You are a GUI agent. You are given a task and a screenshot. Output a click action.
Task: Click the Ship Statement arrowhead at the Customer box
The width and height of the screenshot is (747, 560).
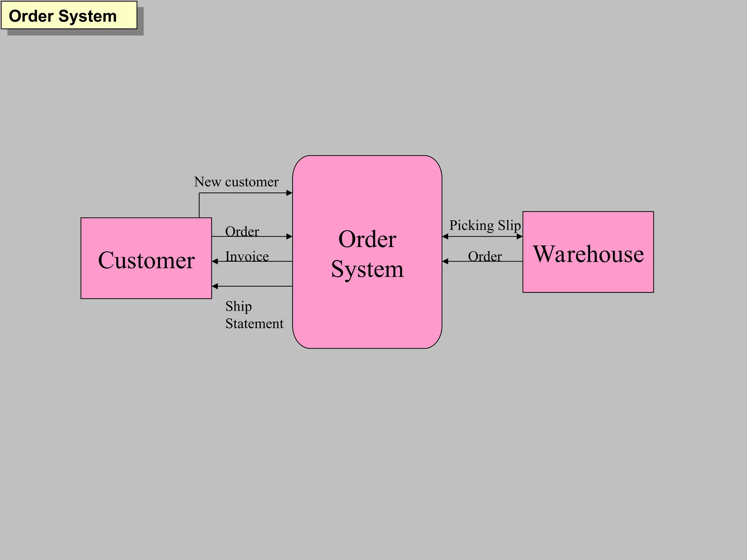click(x=215, y=286)
